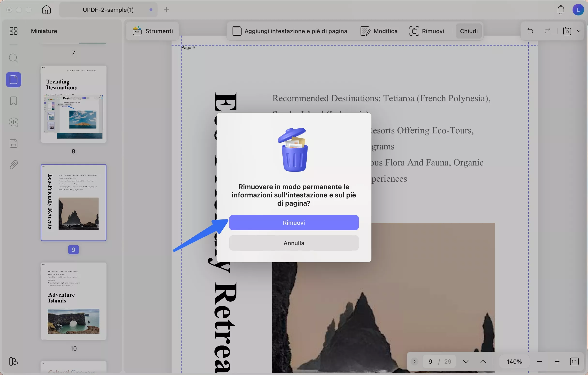Cancel the dialog with Annulla

[x=294, y=243]
